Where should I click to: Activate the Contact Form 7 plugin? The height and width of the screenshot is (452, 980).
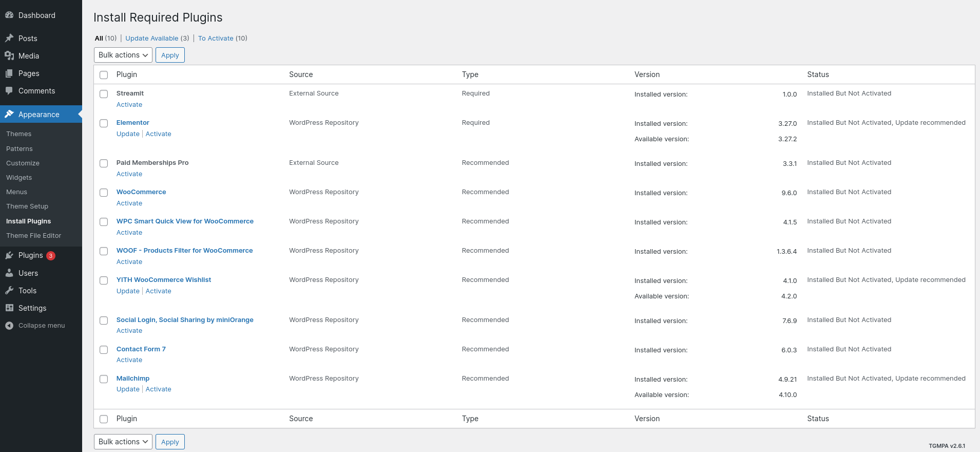coord(129,360)
